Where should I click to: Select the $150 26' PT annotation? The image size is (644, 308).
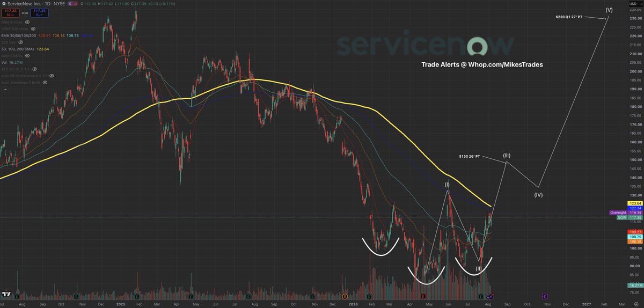tap(469, 157)
